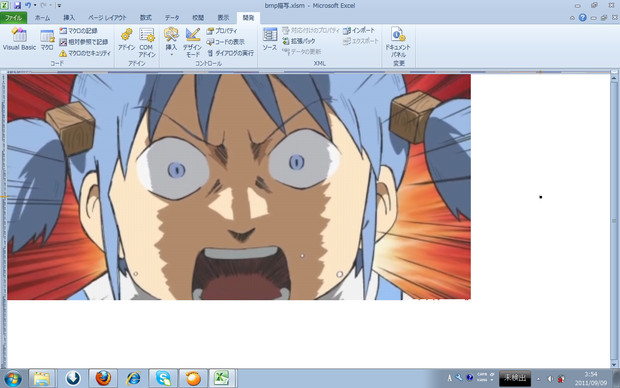Launch Firefox from the taskbar

pyautogui.click(x=103, y=379)
